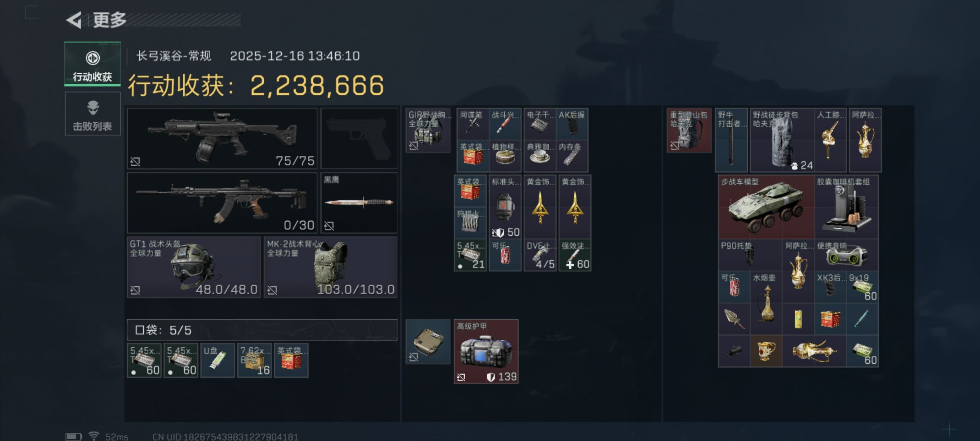Select the MK-2战术背心 armor vest
Image resolution: width=980 pixels, height=441 pixels.
(330, 267)
